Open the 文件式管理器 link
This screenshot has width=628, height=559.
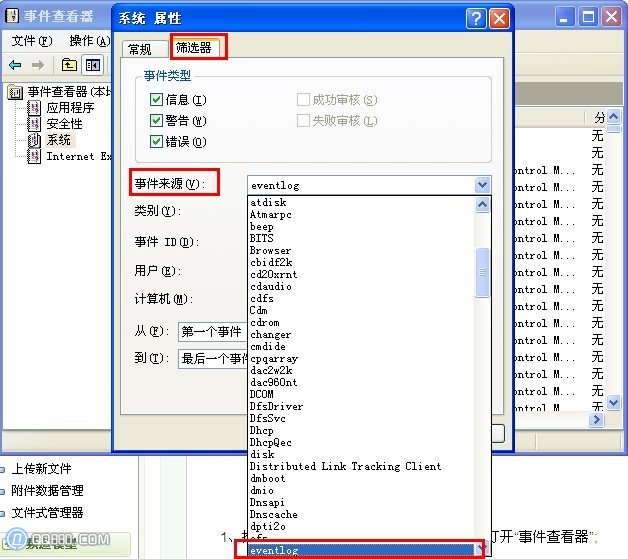click(47, 513)
